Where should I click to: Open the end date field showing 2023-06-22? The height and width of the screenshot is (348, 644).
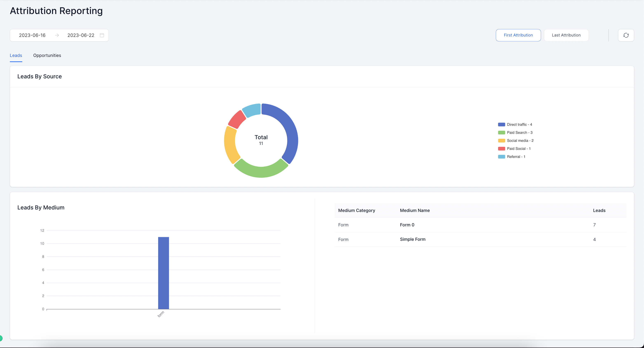click(81, 35)
